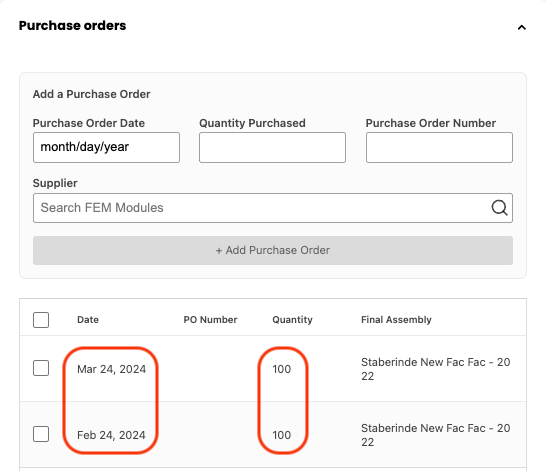Focus the Quantity Purchased input box
The height and width of the screenshot is (471, 545).
tap(272, 147)
